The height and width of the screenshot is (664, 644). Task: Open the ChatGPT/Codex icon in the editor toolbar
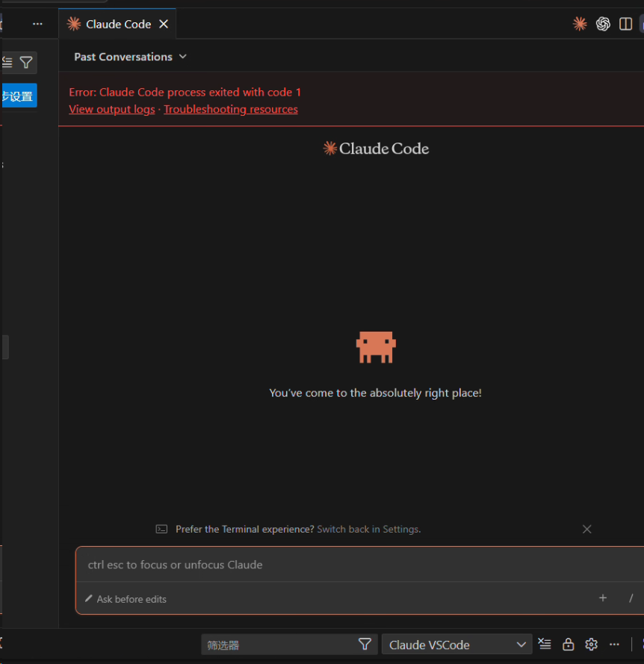(603, 24)
